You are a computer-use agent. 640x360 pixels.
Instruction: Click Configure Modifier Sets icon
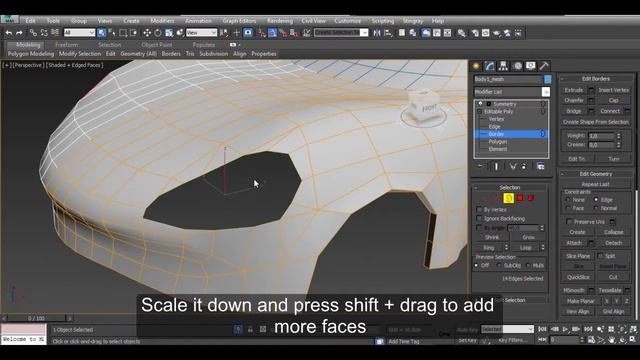pyautogui.click(x=540, y=166)
